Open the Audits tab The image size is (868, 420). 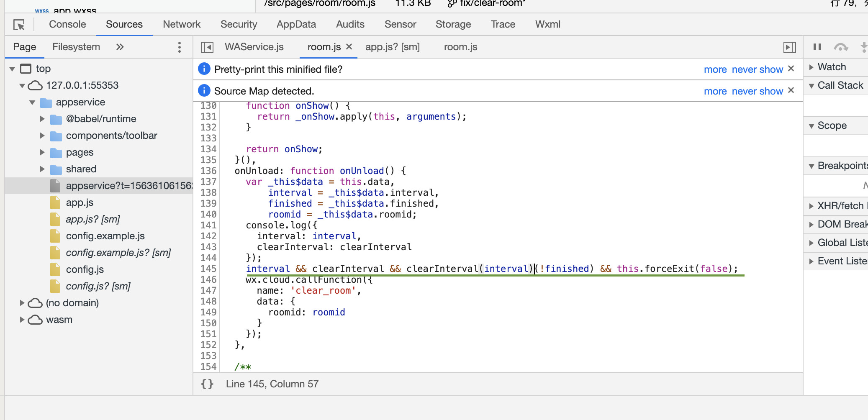click(x=350, y=24)
